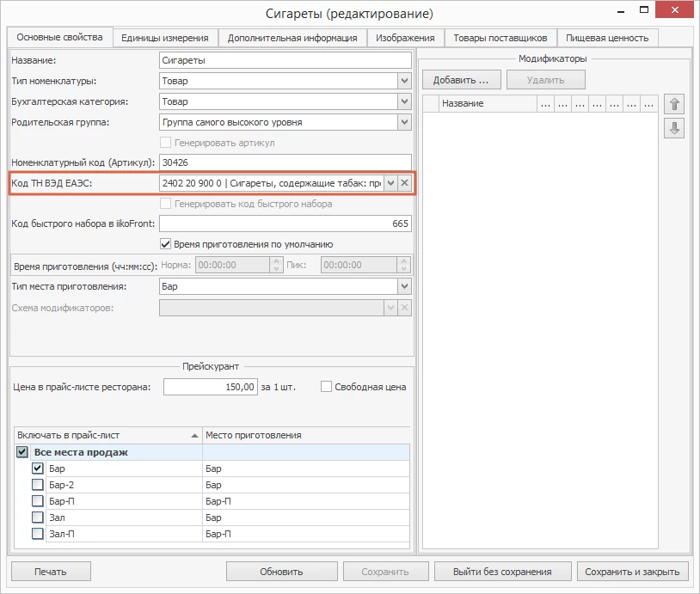Enable the Свободная цена checkbox
The image size is (700, 594).
(x=326, y=387)
